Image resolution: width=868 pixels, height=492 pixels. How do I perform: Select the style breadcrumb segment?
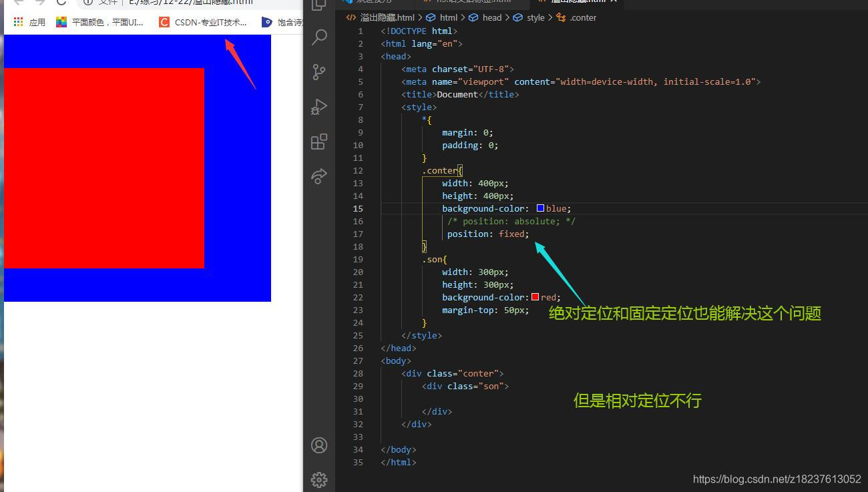point(529,17)
